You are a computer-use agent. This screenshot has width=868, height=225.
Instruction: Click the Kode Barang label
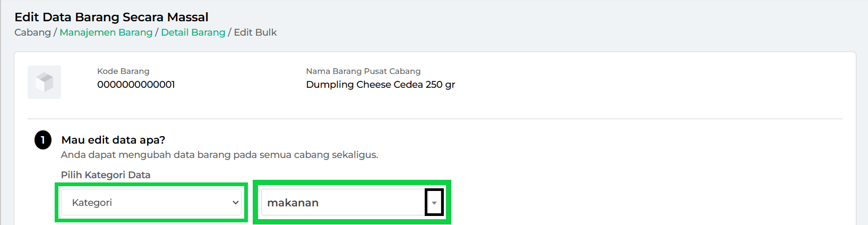(123, 71)
